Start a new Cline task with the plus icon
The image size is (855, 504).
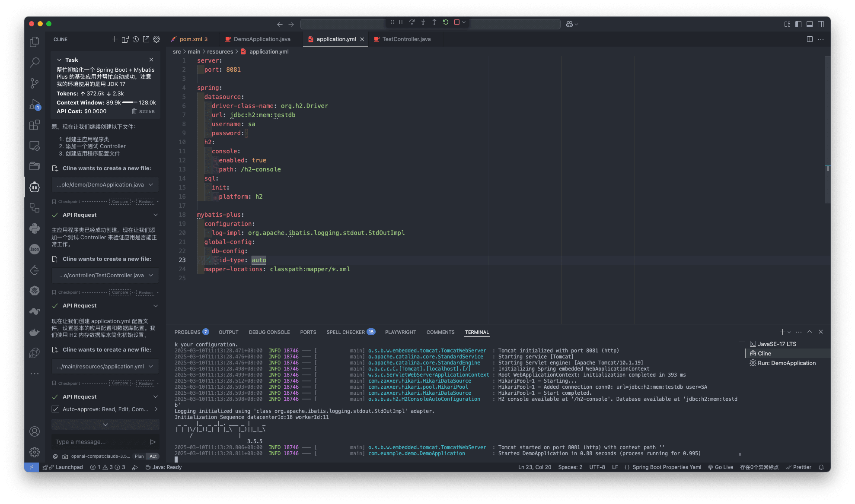115,39
